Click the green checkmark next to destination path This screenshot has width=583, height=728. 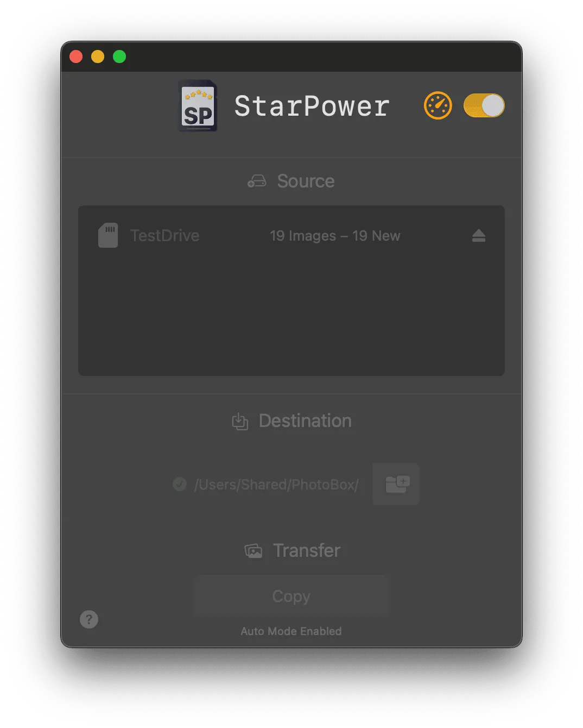(x=180, y=484)
